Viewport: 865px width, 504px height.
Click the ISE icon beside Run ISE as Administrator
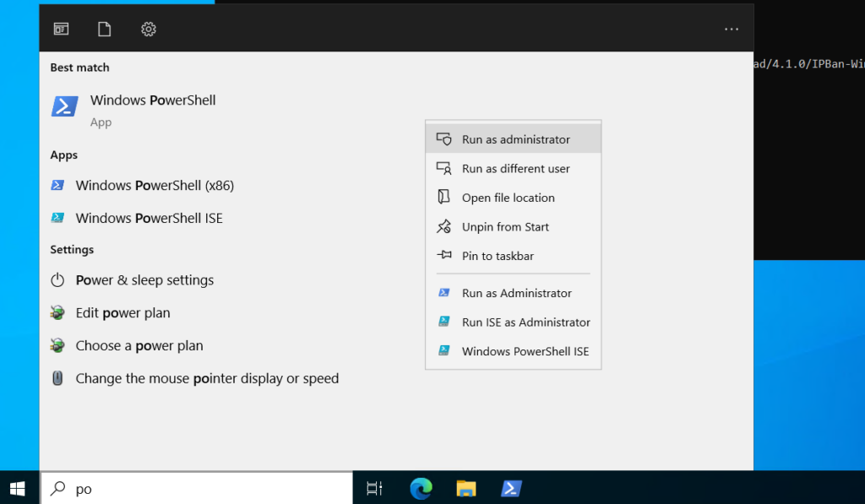(x=444, y=322)
